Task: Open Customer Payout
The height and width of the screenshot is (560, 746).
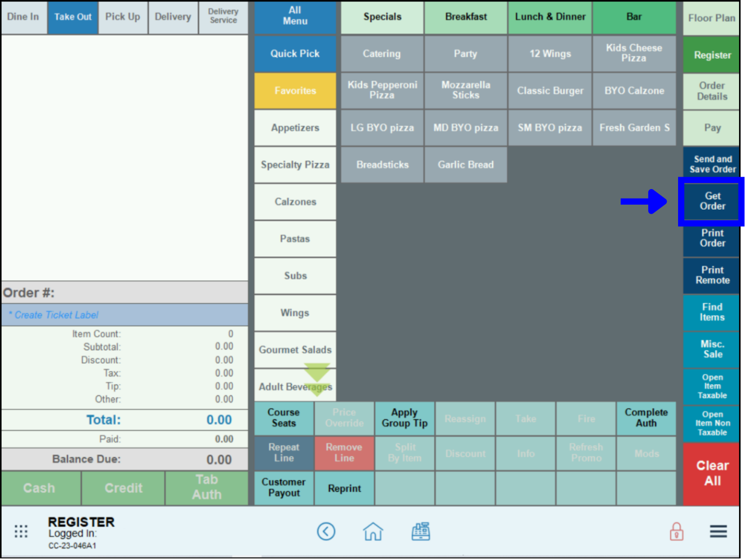Action: pos(284,488)
